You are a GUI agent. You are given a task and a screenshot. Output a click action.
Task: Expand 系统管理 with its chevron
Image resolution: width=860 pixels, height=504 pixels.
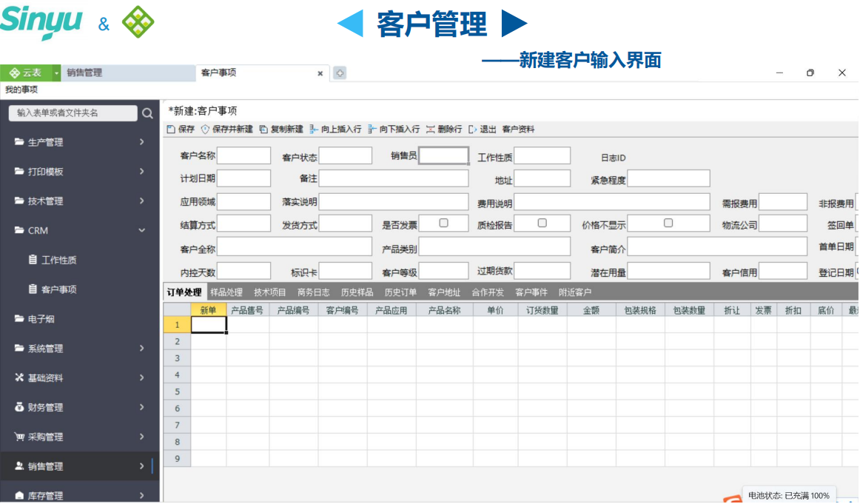[141, 349]
